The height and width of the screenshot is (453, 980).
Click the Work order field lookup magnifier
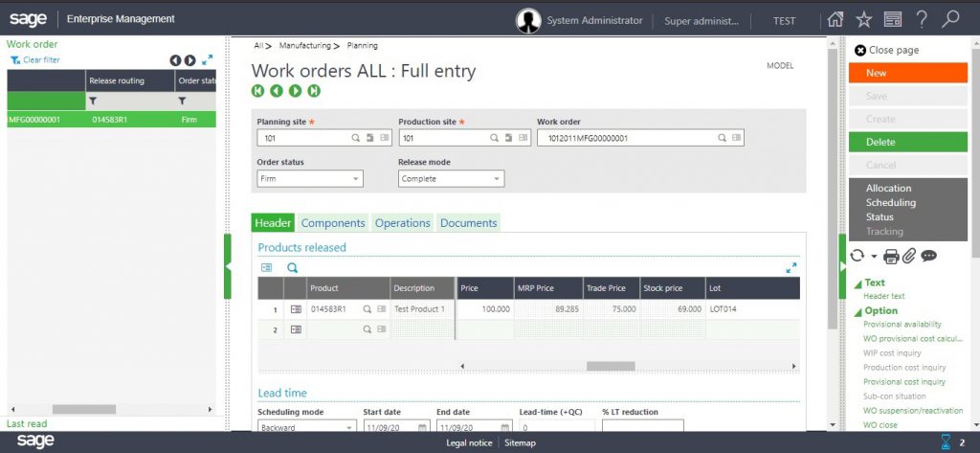[722, 138]
